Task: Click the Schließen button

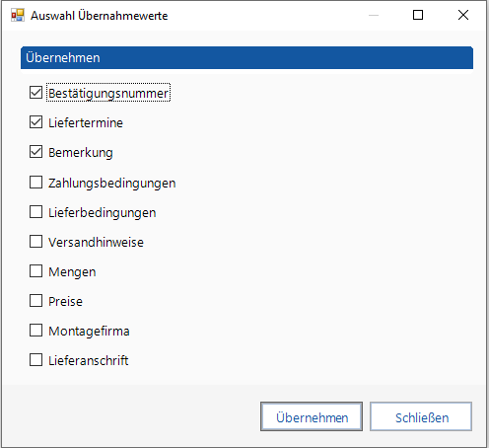Action: (421, 416)
